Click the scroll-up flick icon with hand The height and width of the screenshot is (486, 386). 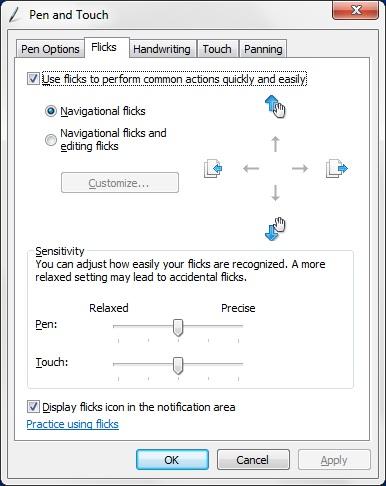pyautogui.click(x=275, y=106)
